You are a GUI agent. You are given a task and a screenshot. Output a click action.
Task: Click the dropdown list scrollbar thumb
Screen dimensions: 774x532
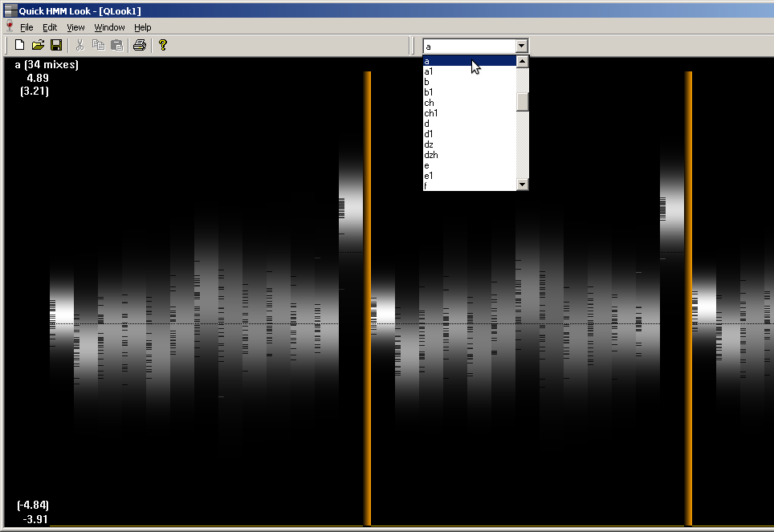(522, 102)
